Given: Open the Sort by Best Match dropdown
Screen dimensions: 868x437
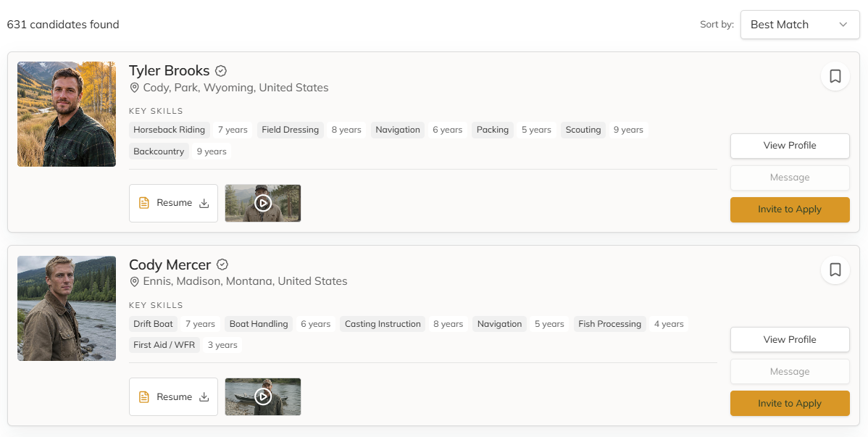Looking at the screenshot, I should pos(800,25).
